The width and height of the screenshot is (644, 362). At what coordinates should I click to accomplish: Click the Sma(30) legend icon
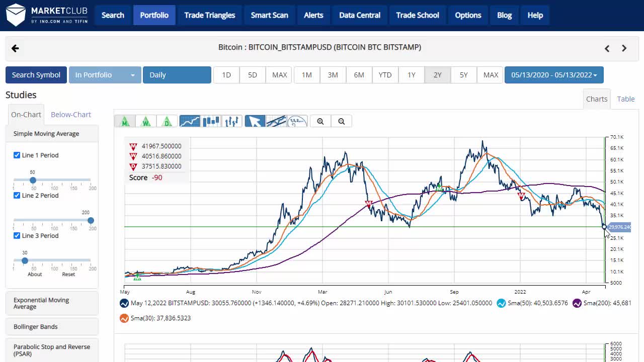tap(124, 318)
